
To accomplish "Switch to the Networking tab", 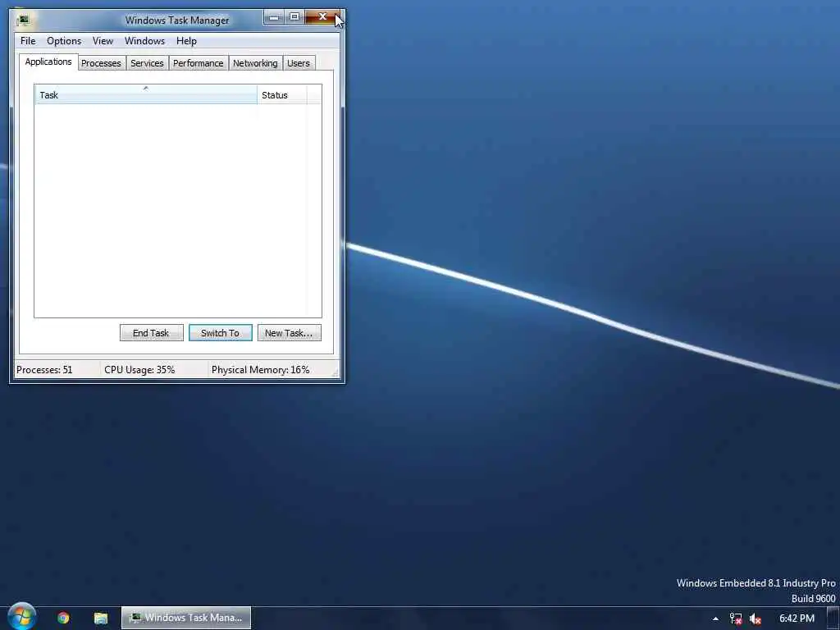I will pos(256,63).
